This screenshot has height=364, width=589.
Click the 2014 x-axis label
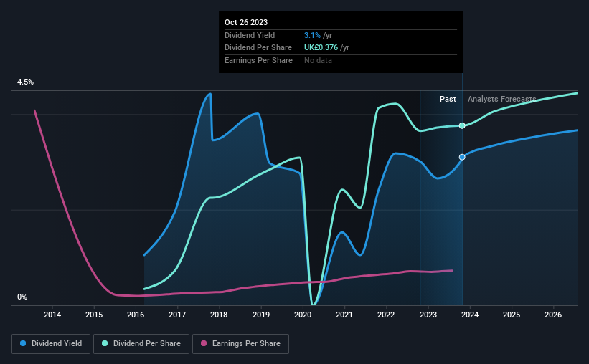click(x=52, y=315)
